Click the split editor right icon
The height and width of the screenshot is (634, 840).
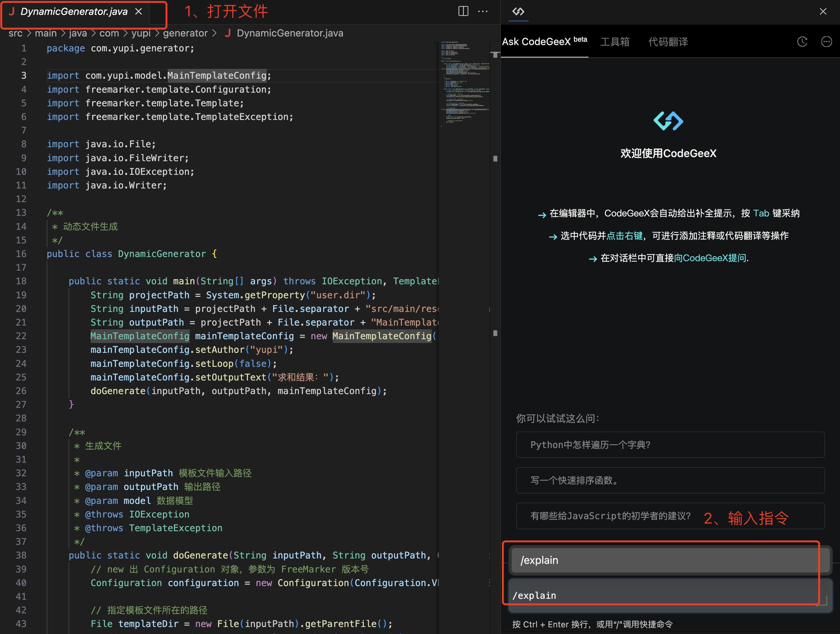(x=463, y=11)
